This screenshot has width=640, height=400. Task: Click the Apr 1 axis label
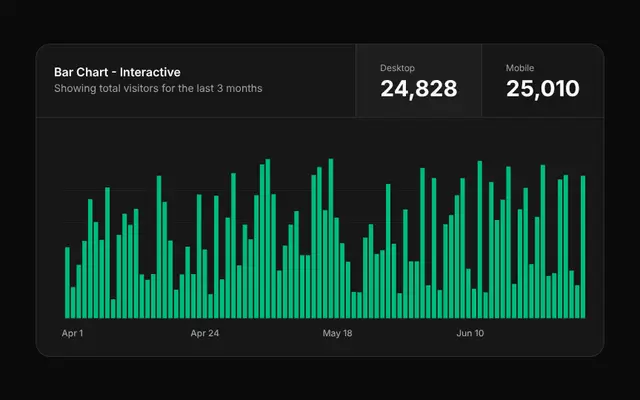pos(72,333)
